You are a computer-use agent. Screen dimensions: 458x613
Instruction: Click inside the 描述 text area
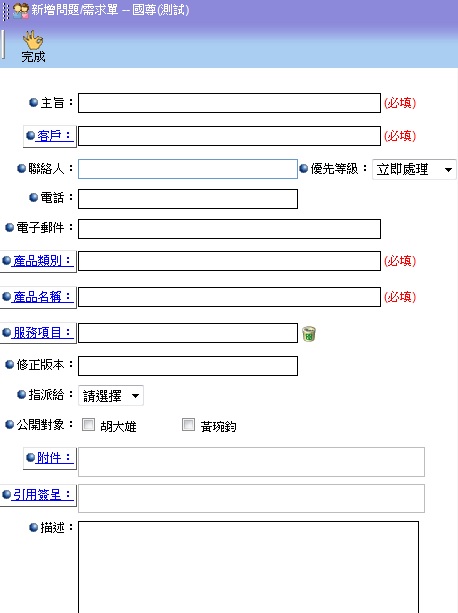(x=249, y=567)
